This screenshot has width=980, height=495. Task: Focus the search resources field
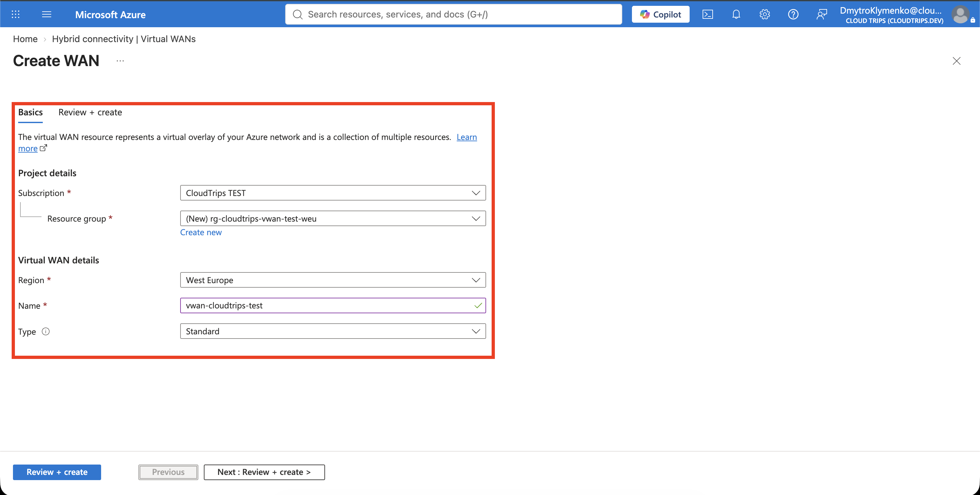[x=453, y=15]
